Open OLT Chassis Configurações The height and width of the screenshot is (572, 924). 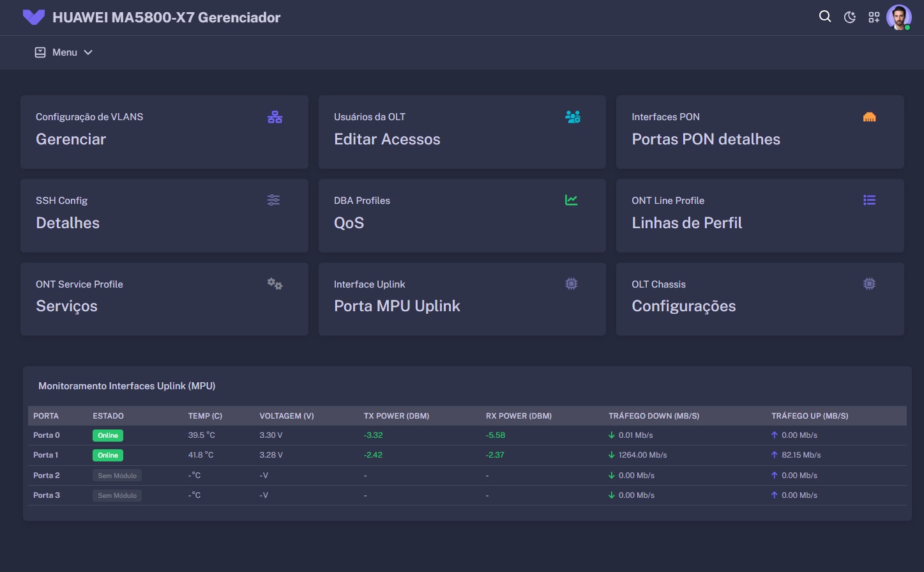(x=683, y=306)
